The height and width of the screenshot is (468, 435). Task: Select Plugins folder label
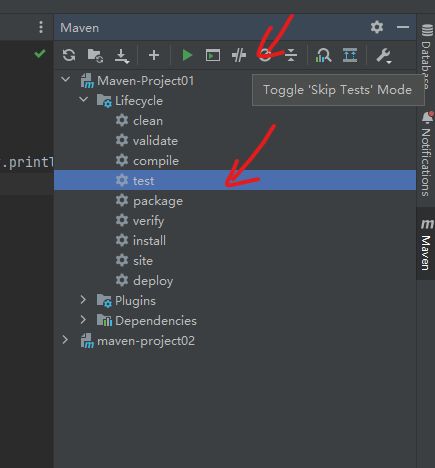point(135,301)
